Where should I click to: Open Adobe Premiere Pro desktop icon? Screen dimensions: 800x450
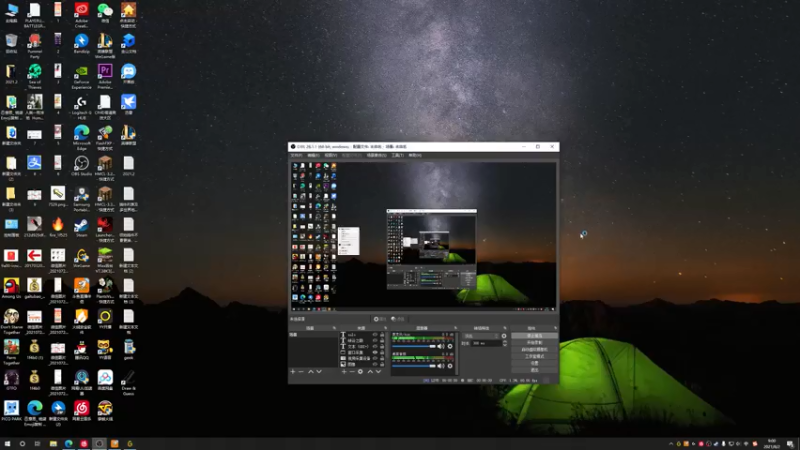click(x=105, y=74)
